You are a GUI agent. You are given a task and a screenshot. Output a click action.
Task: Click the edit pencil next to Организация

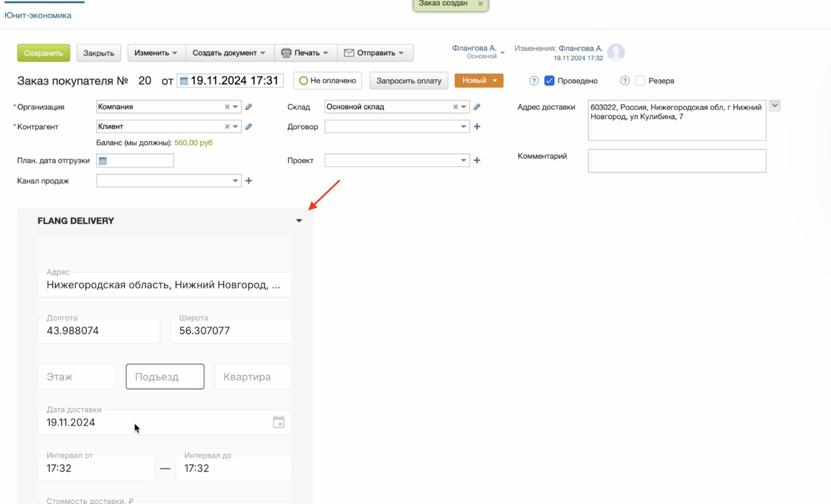click(x=249, y=107)
